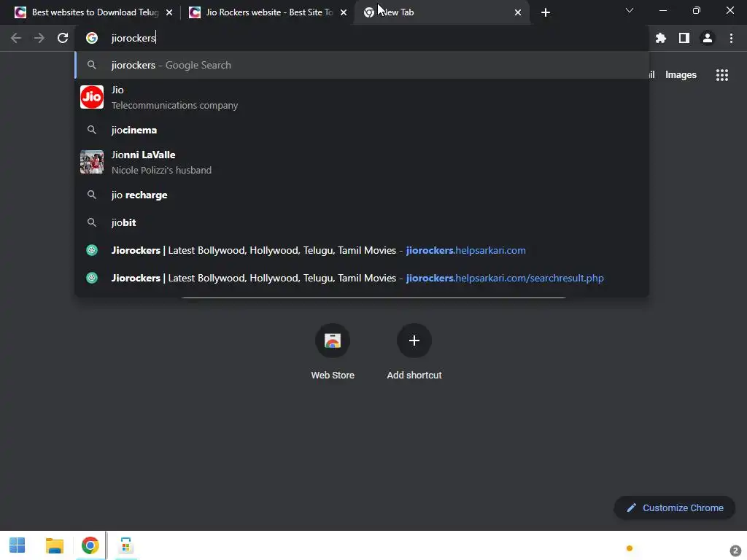Image resolution: width=747 pixels, height=560 pixels.
Task: Click the Google icon in address bar
Action: [92, 38]
